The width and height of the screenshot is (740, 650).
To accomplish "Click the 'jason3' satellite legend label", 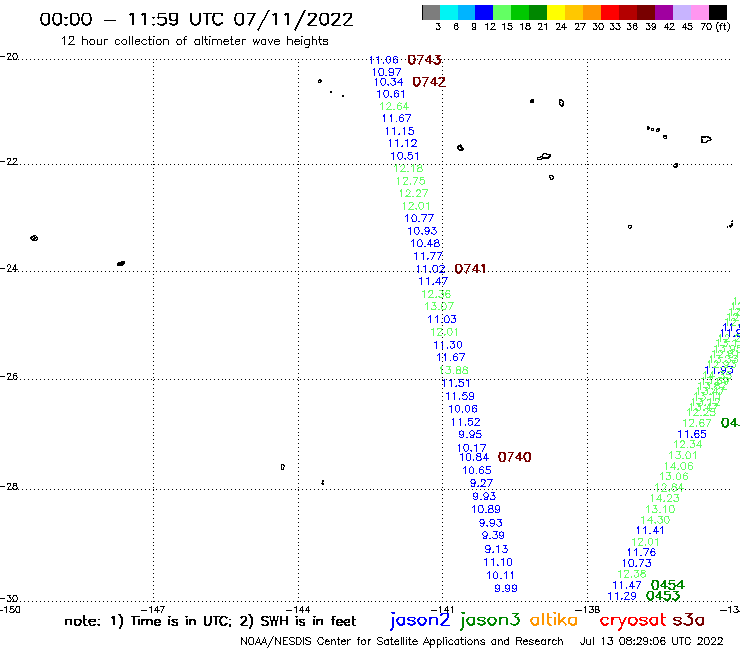I will pos(490,620).
